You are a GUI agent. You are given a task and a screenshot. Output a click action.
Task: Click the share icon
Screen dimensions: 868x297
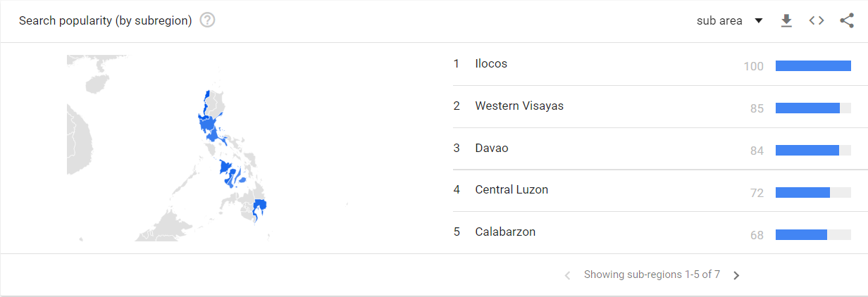847,20
